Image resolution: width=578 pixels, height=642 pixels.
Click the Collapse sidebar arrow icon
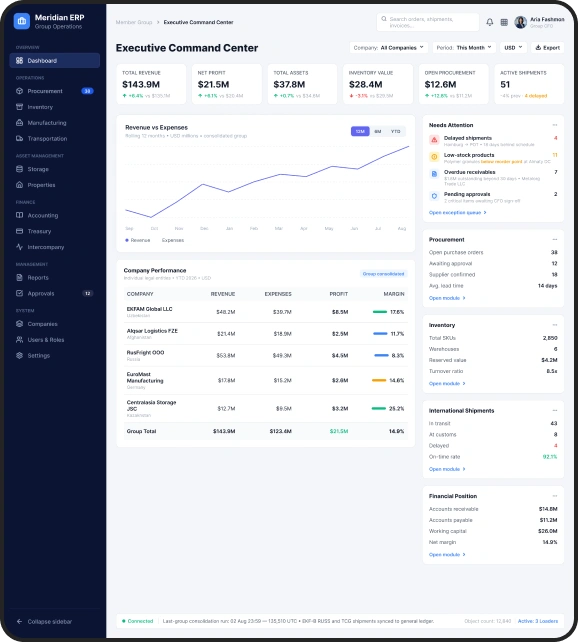19,622
